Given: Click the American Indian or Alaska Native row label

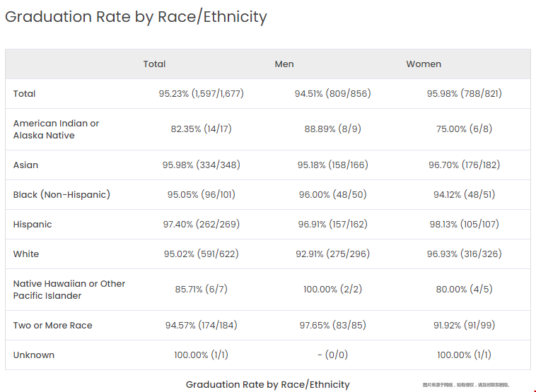Looking at the screenshot, I should point(56,129).
